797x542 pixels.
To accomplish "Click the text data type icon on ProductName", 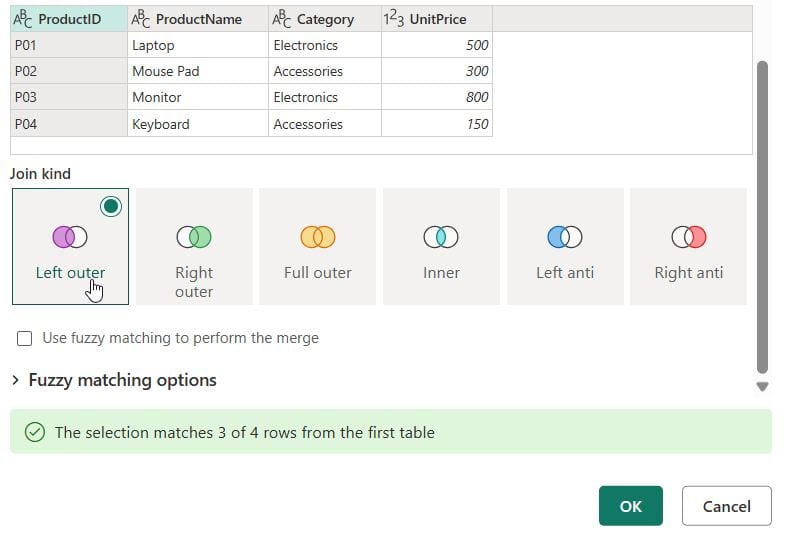I will [140, 19].
